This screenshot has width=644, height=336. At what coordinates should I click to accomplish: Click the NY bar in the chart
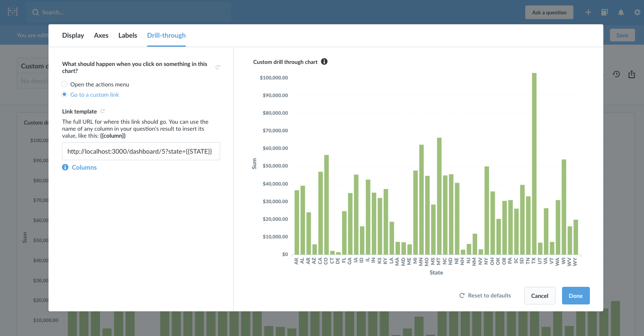pos(487,210)
